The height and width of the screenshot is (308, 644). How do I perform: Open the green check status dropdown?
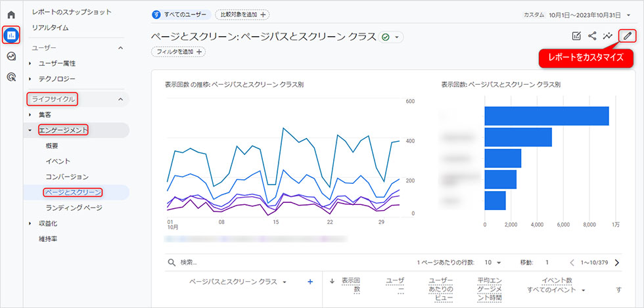tap(390, 37)
